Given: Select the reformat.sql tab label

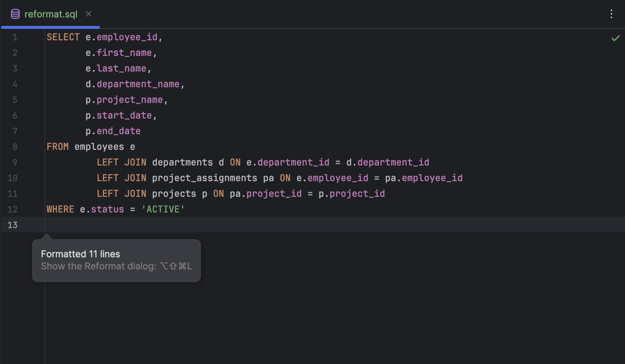Looking at the screenshot, I should tap(51, 14).
